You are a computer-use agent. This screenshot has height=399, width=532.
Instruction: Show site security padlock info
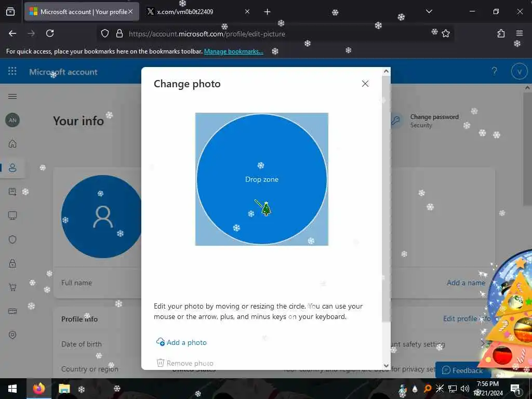tap(119, 33)
